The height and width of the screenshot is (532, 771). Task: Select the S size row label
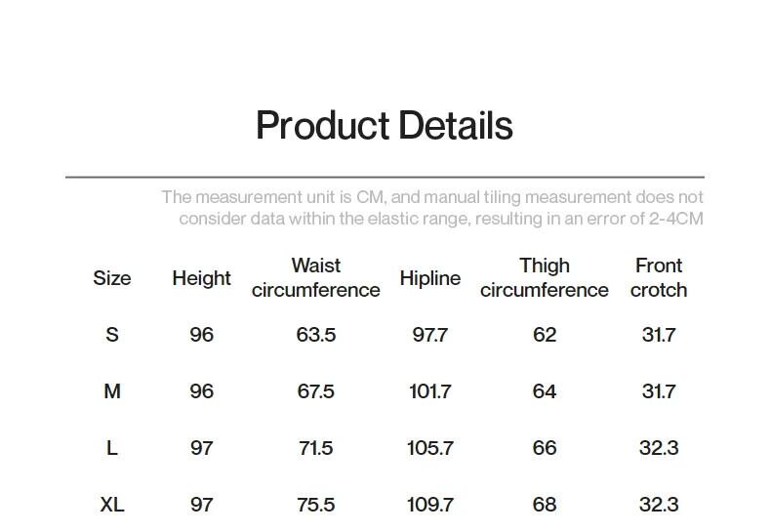click(x=111, y=335)
